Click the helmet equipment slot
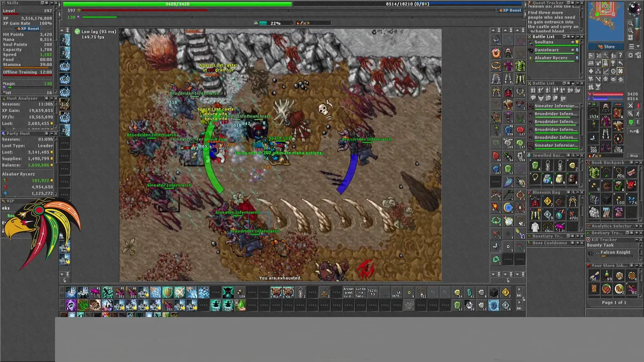 pyautogui.click(x=606, y=108)
